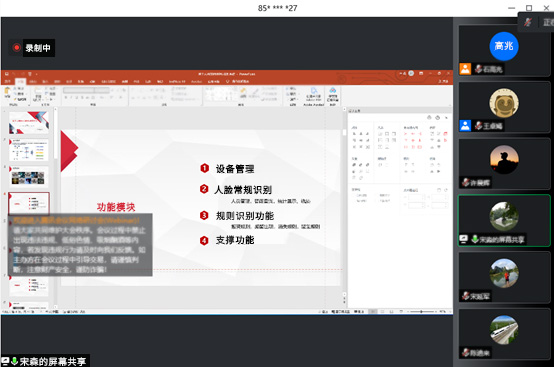Click the PowerPoint zoom slider in status bar
This screenshot has height=367, width=554.
(421, 312)
